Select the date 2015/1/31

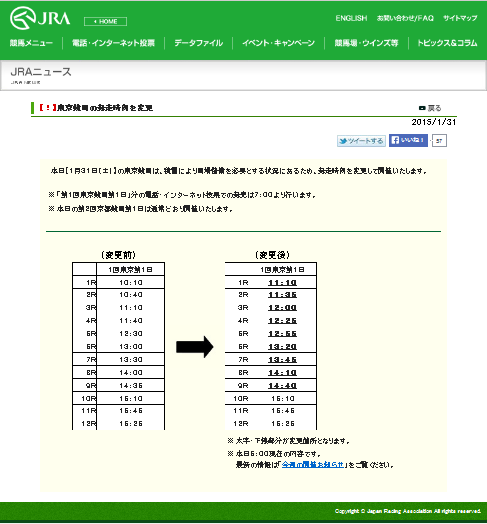pos(434,122)
